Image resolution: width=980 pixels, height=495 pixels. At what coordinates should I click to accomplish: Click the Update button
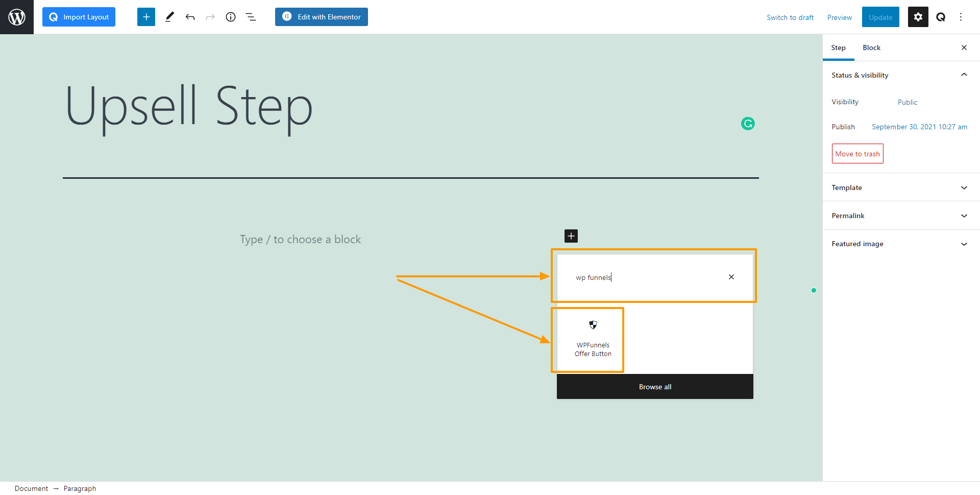click(x=880, y=17)
